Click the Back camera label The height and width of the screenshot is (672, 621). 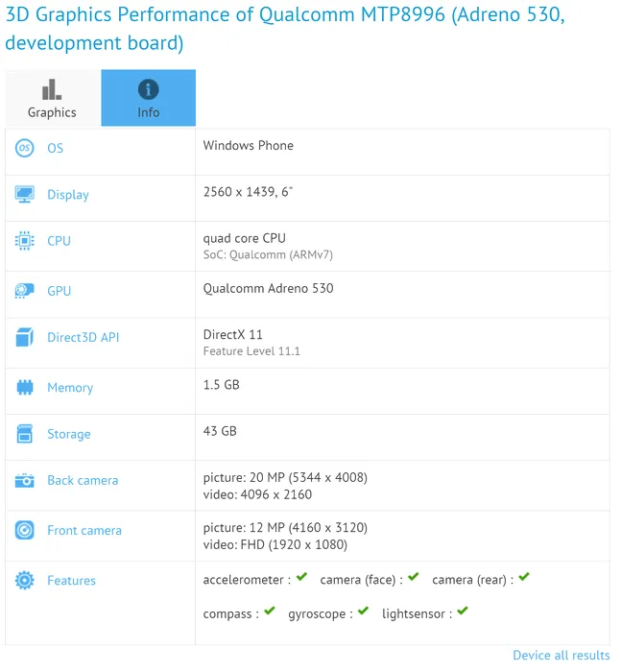coord(83,480)
